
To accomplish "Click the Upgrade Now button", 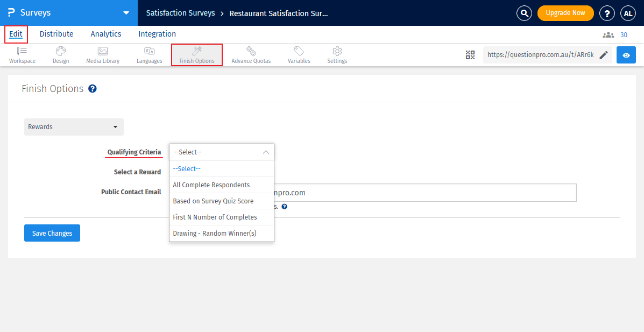I will (565, 13).
